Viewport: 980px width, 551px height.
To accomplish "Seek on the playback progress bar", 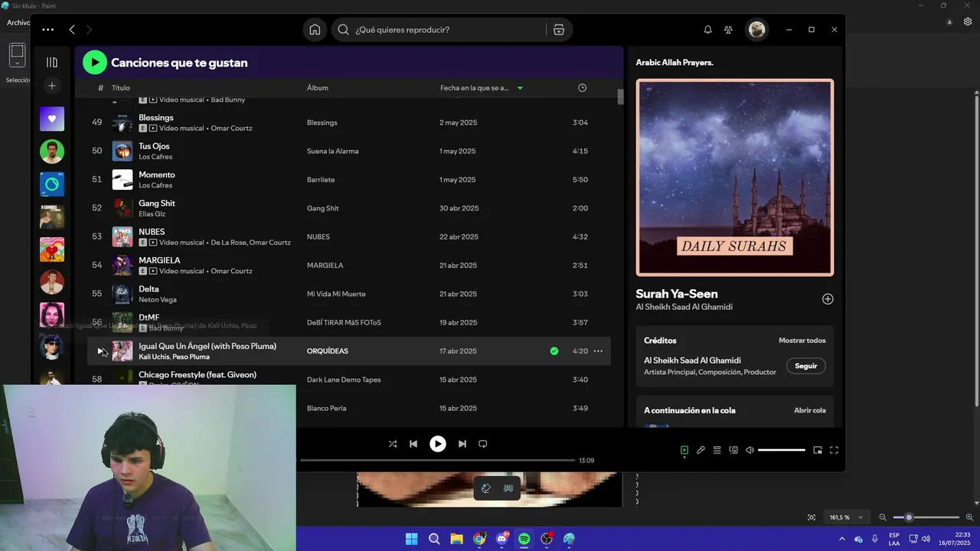I will [x=436, y=461].
